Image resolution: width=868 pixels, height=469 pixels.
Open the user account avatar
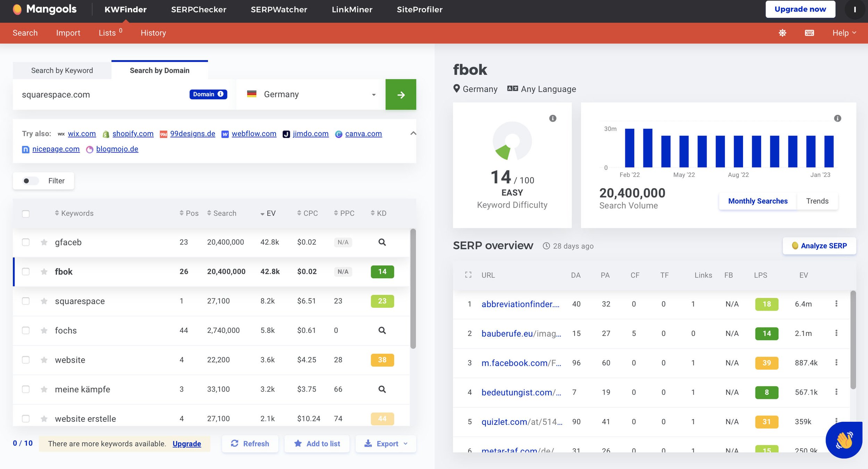(855, 9)
